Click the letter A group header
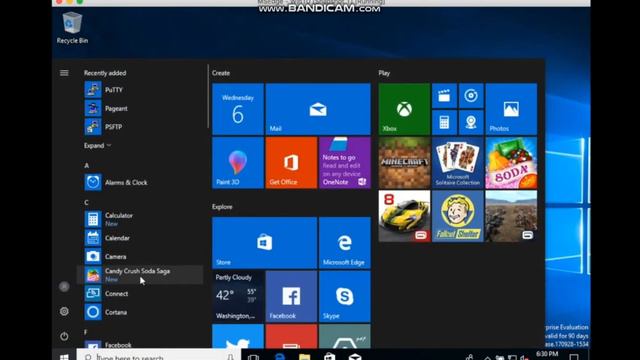Viewport: 640px width, 360px height. 87,165
